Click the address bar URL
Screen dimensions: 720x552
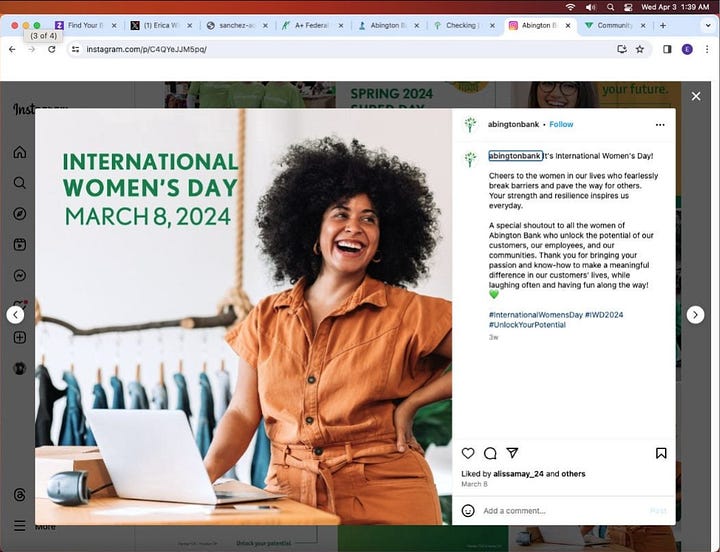pyautogui.click(x=146, y=49)
